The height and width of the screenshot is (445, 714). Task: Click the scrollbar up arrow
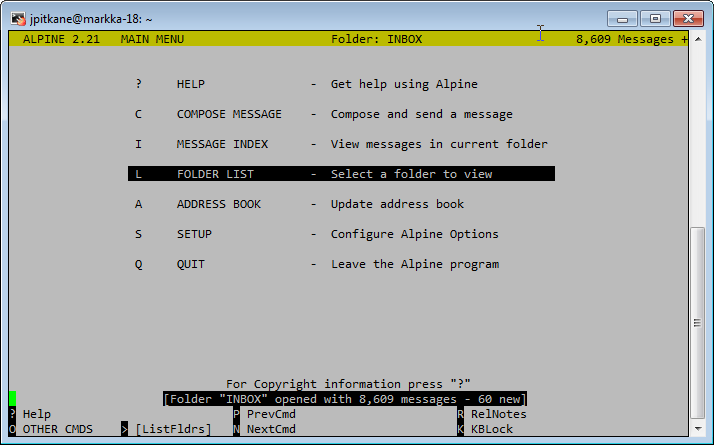tap(698, 39)
